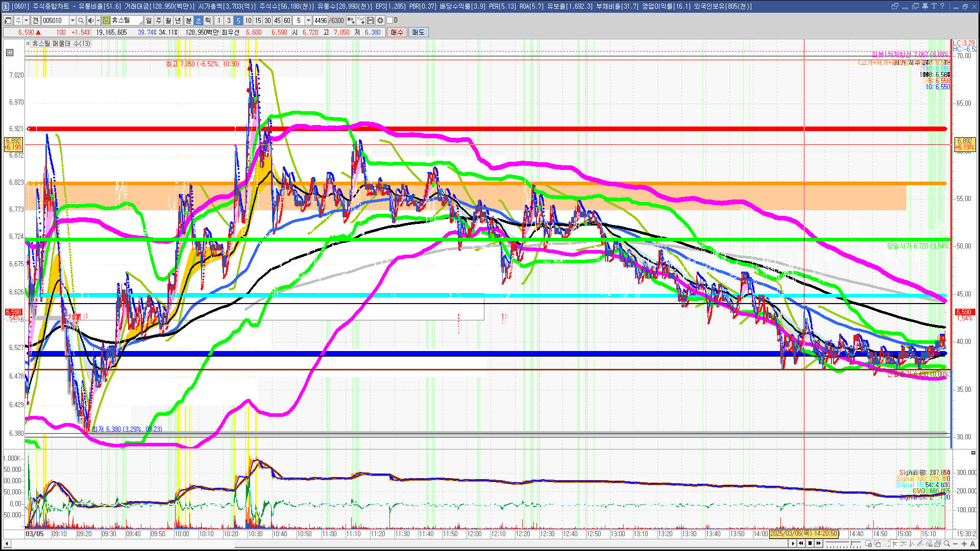Click the bottom toolbar magnifier zoom icon
Image resolution: width=980 pixels, height=551 pixels.
point(947,544)
